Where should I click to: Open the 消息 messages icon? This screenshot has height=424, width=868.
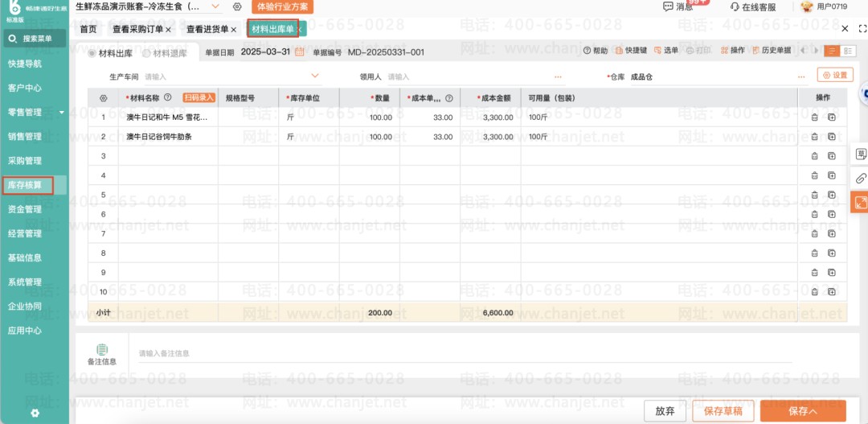pyautogui.click(x=678, y=6)
